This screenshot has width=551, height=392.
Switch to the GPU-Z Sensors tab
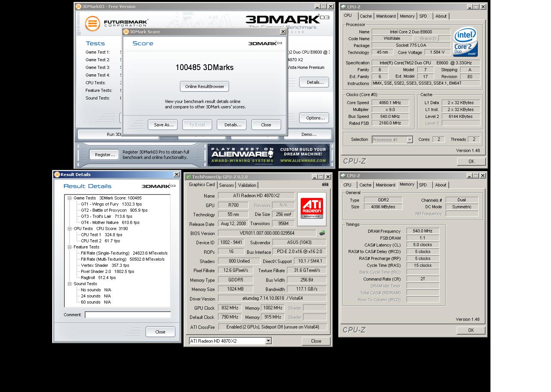226,185
